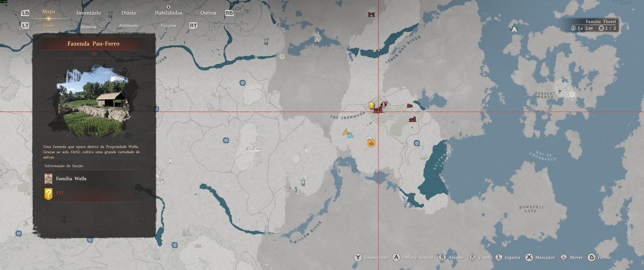This screenshot has height=270, width=644.
Task: Click the Y button icon beside Inspecionar
Action: coord(358,258)
